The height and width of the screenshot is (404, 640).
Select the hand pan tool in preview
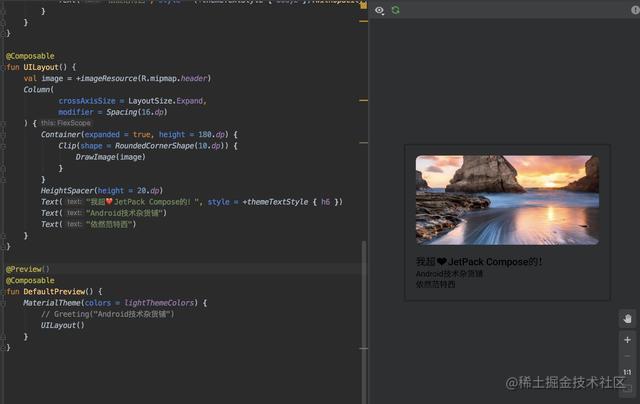pos(627,318)
